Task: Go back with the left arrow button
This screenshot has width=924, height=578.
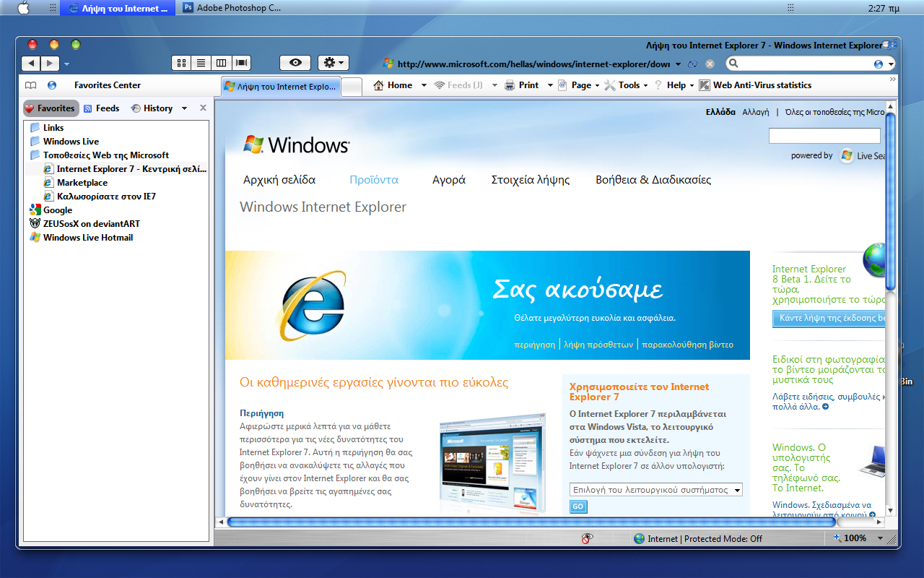Action: tap(31, 64)
